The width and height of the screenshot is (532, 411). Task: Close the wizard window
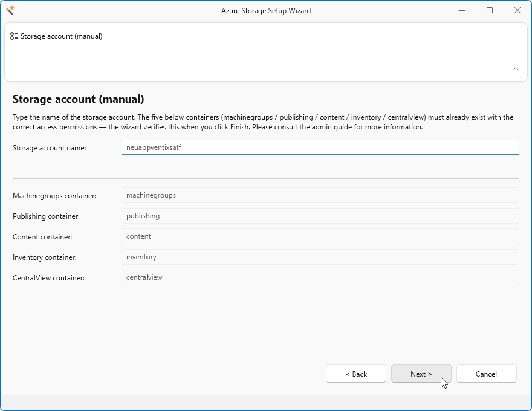517,10
